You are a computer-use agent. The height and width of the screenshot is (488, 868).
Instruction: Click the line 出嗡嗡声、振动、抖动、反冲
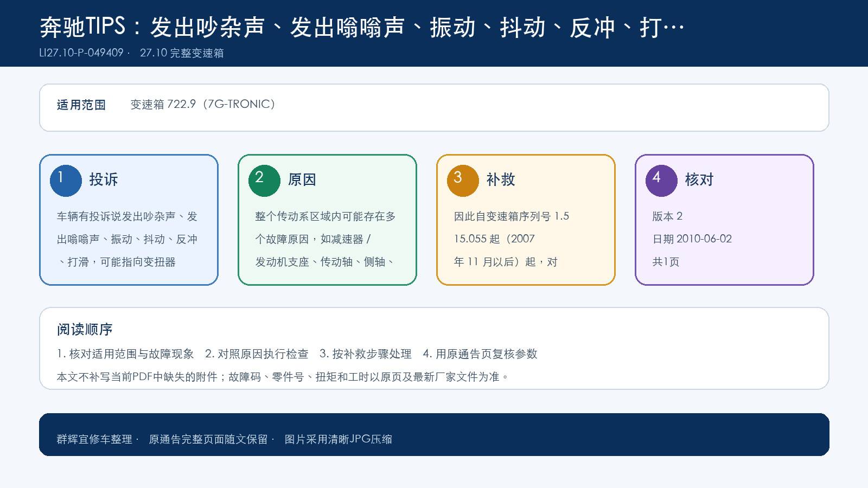click(x=127, y=239)
